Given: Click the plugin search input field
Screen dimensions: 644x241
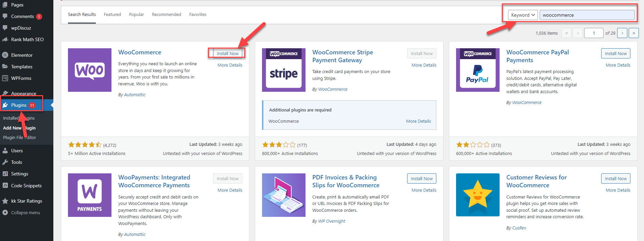Looking at the screenshot, I should click(x=587, y=15).
